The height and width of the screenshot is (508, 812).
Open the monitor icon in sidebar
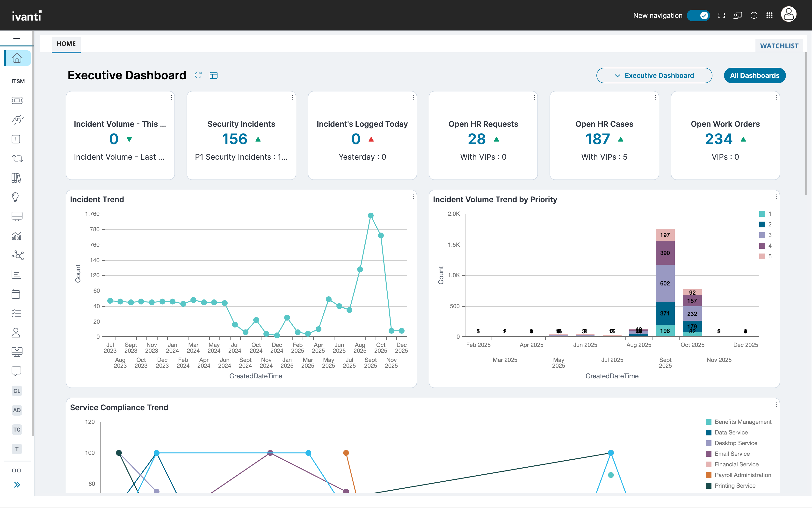tap(17, 216)
